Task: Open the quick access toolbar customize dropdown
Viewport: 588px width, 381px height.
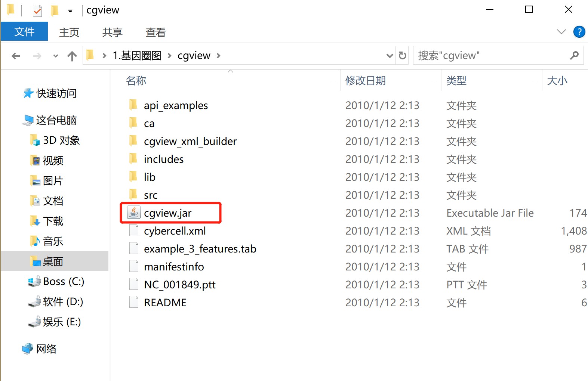Action: pos(70,11)
